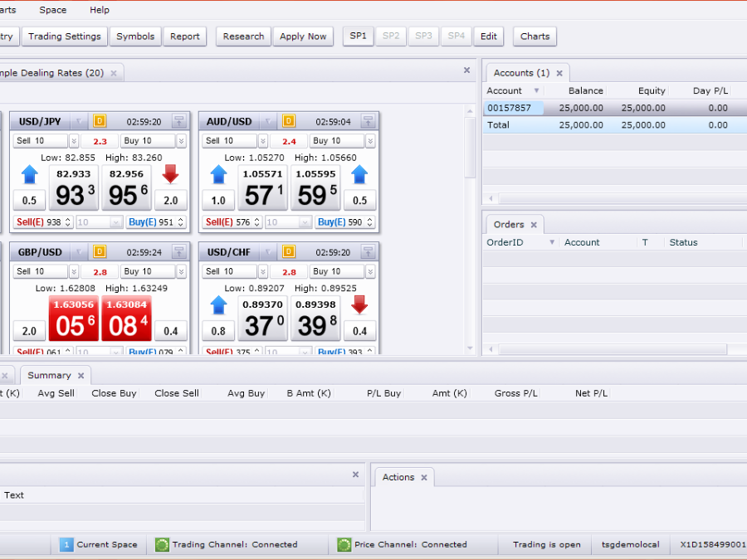Click the Orders panel horizontal scrollbar

pos(613,349)
